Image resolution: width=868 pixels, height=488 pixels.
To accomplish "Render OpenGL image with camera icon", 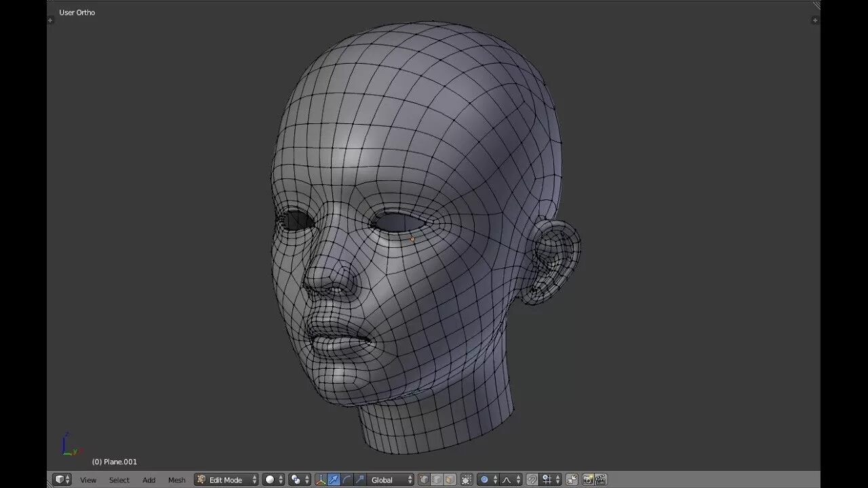I will 588,480.
